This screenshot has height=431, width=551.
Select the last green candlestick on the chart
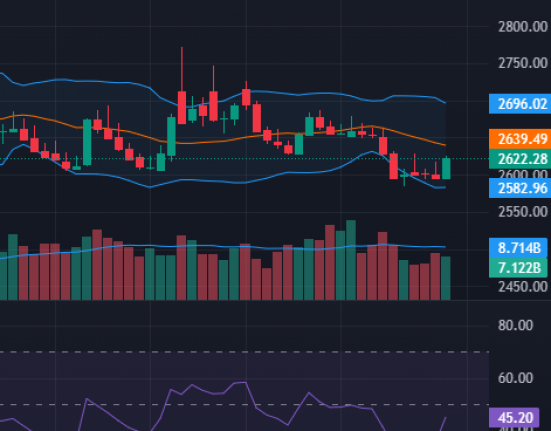click(446, 168)
